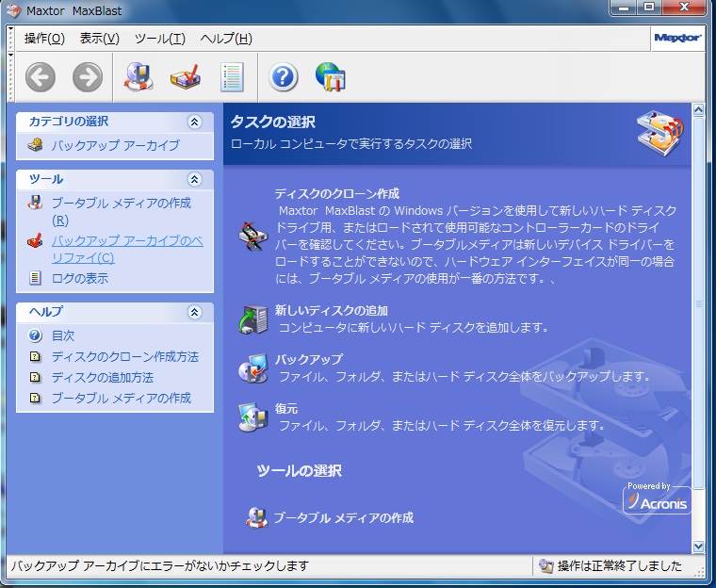The width and height of the screenshot is (716, 588).
Task: Click the log icon beside ログの表示
Action: click(x=35, y=278)
